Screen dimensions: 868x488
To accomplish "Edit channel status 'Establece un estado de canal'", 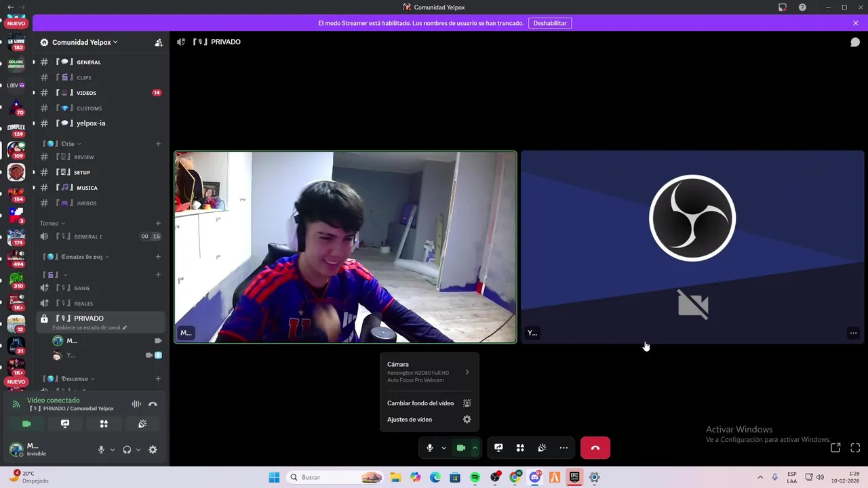I will (90, 328).
